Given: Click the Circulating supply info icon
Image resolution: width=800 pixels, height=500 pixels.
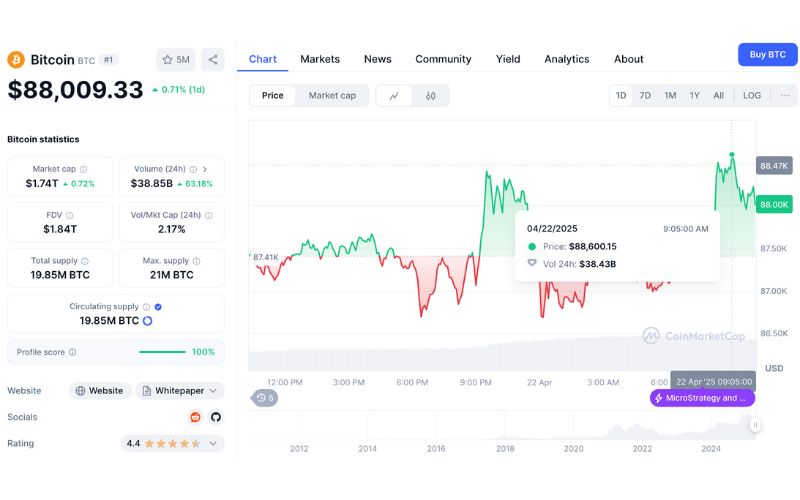Looking at the screenshot, I should pyautogui.click(x=146, y=307).
